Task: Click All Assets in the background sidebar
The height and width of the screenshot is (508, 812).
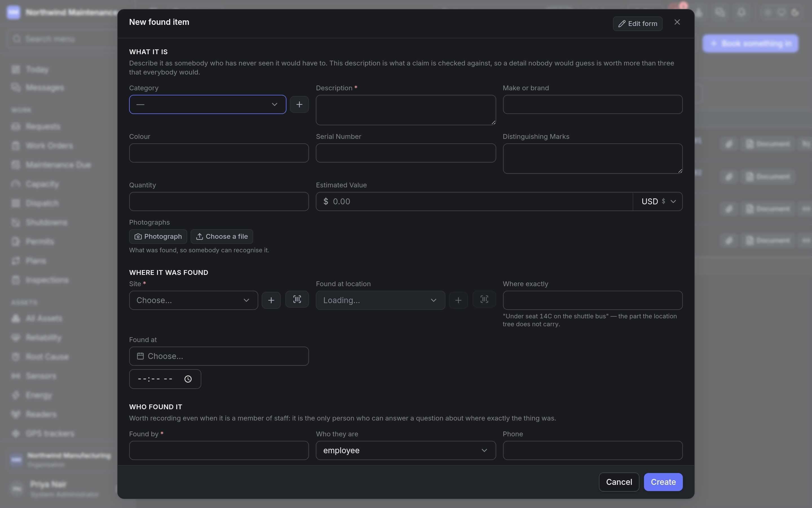Action: (x=44, y=319)
